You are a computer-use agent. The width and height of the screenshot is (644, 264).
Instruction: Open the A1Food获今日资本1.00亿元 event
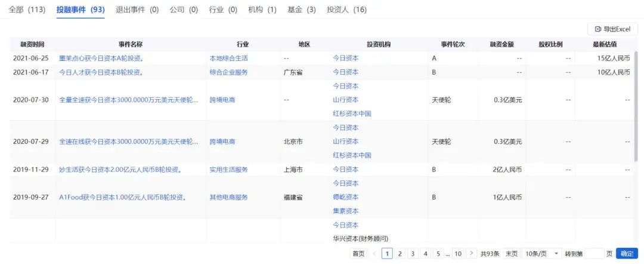pyautogui.click(x=123, y=197)
